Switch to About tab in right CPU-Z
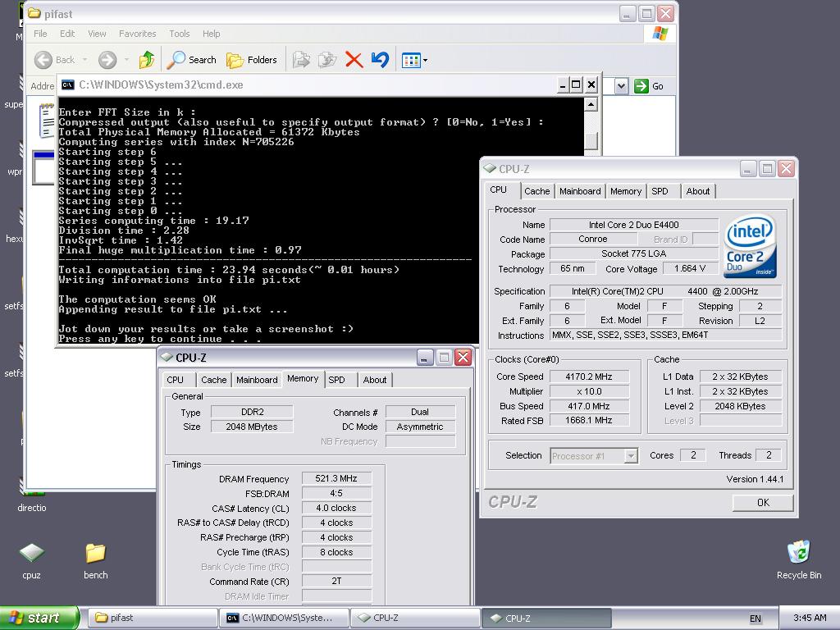 tap(697, 191)
